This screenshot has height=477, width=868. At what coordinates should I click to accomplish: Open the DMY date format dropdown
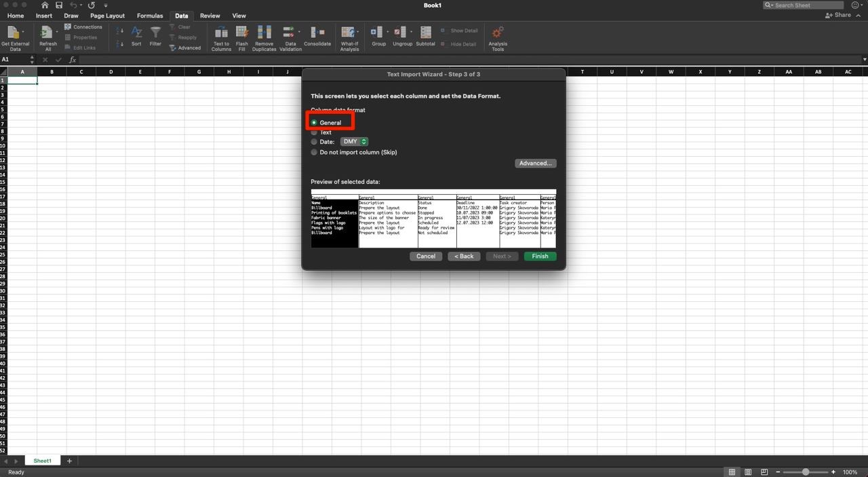[x=354, y=142]
